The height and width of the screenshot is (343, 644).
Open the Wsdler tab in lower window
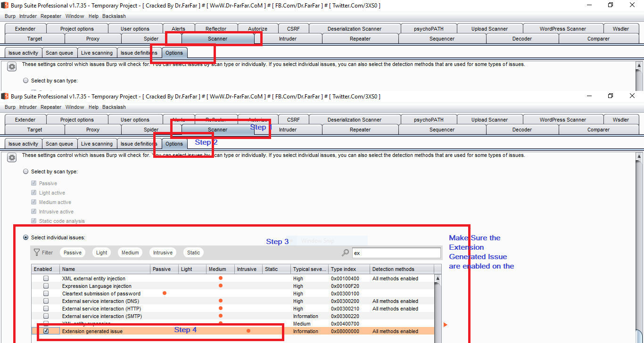[x=621, y=120]
